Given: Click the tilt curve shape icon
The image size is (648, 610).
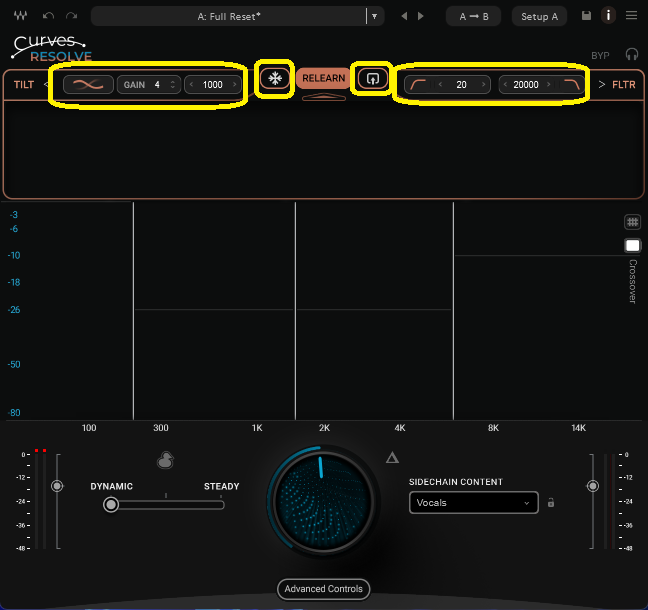Looking at the screenshot, I should point(88,85).
